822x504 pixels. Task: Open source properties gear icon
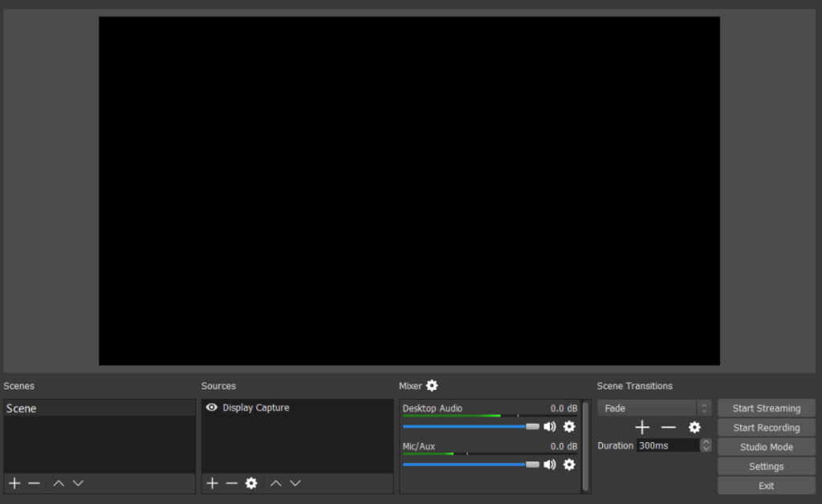251,483
